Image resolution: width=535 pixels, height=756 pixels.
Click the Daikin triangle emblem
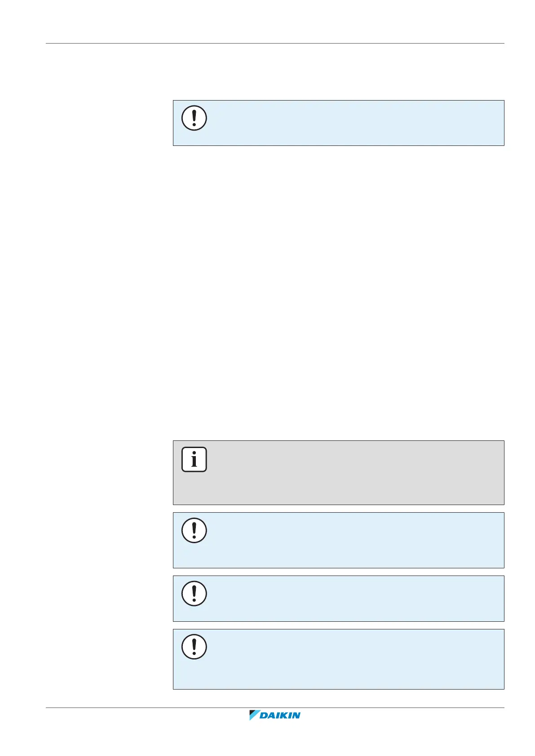click(255, 715)
